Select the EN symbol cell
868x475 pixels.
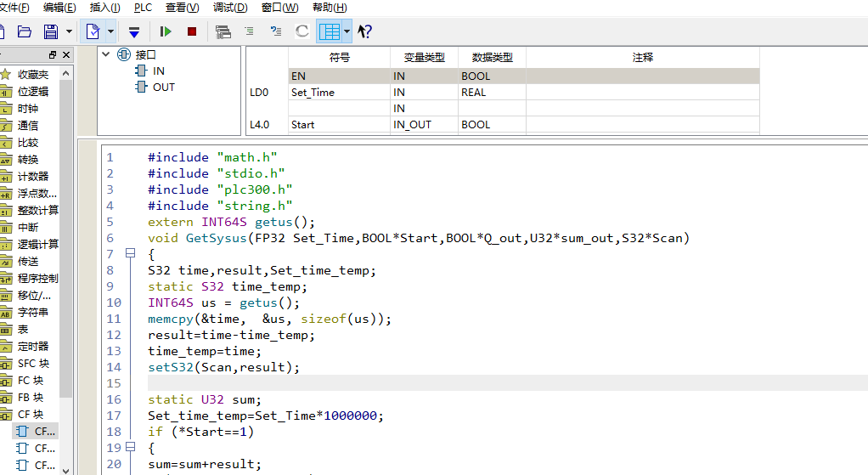click(340, 76)
